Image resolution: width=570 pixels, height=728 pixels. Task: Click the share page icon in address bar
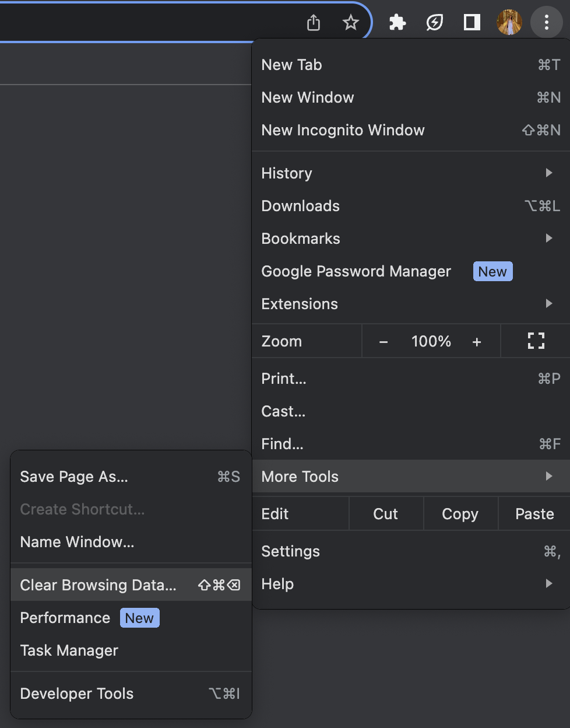click(314, 23)
